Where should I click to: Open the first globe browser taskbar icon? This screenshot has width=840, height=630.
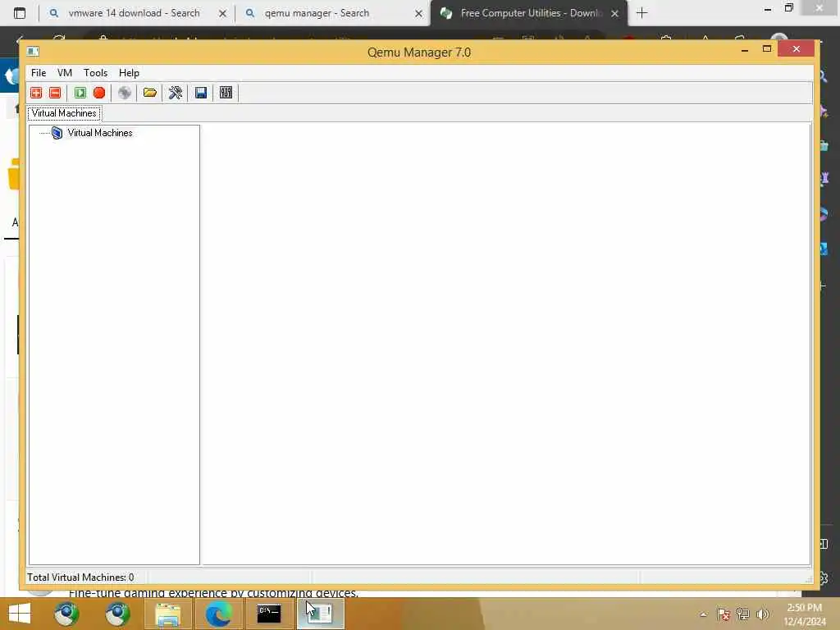coord(66,614)
